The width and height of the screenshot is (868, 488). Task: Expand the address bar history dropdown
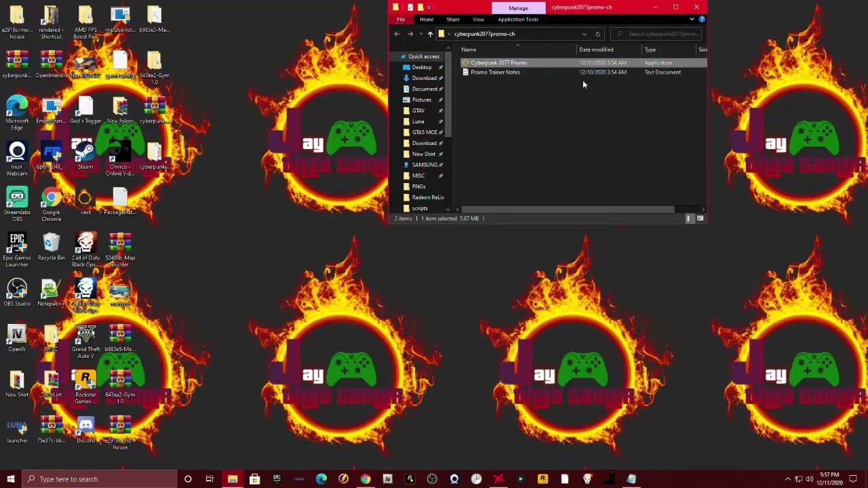click(584, 34)
